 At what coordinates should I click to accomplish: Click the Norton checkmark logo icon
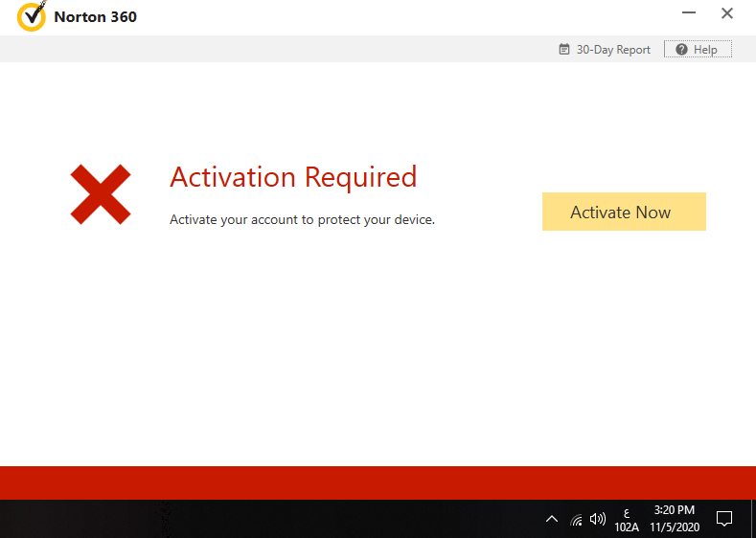point(32,16)
